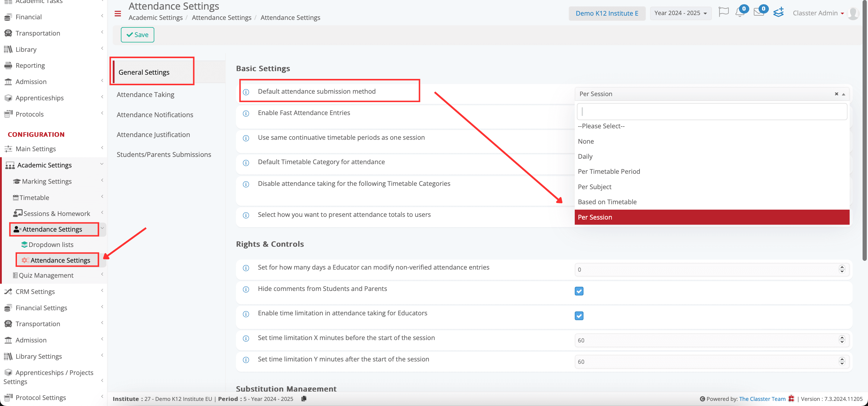This screenshot has height=406, width=868.
Task: Click info icon for Default Timetable Category
Action: click(246, 162)
